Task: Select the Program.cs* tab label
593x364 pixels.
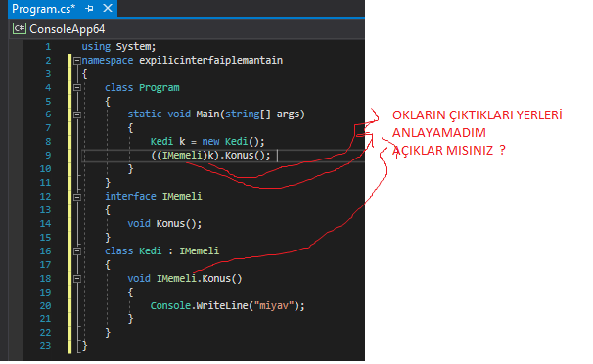Action: coord(43,8)
